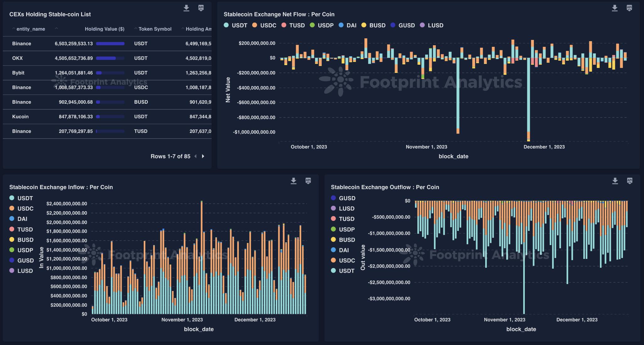Download the Stablecoin Exchange Outflow chart
644x345 pixels.
615,181
